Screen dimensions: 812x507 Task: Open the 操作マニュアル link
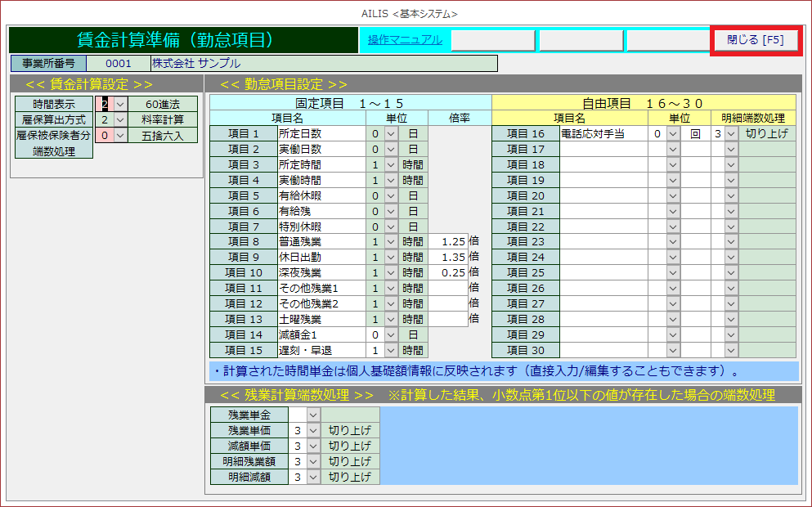tap(405, 39)
